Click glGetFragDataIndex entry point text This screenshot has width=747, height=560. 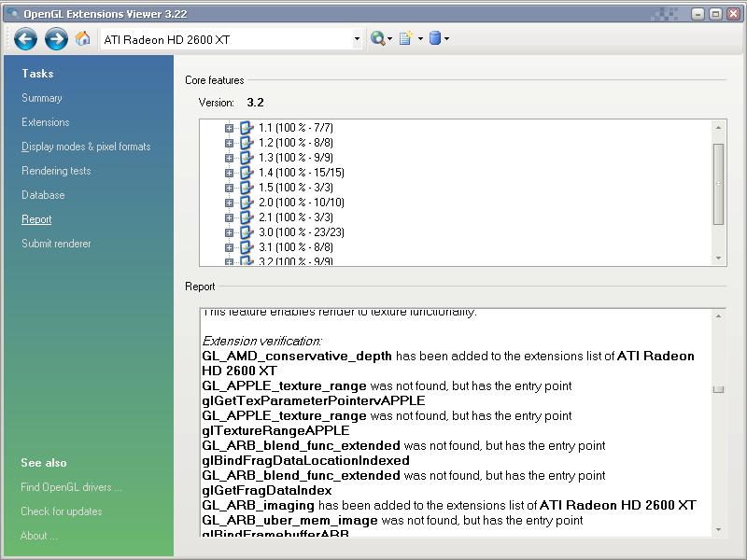267,491
